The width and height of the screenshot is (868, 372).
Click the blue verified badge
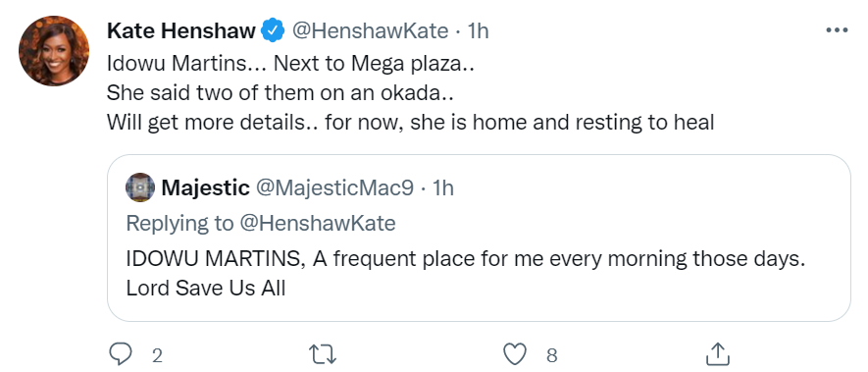[273, 30]
